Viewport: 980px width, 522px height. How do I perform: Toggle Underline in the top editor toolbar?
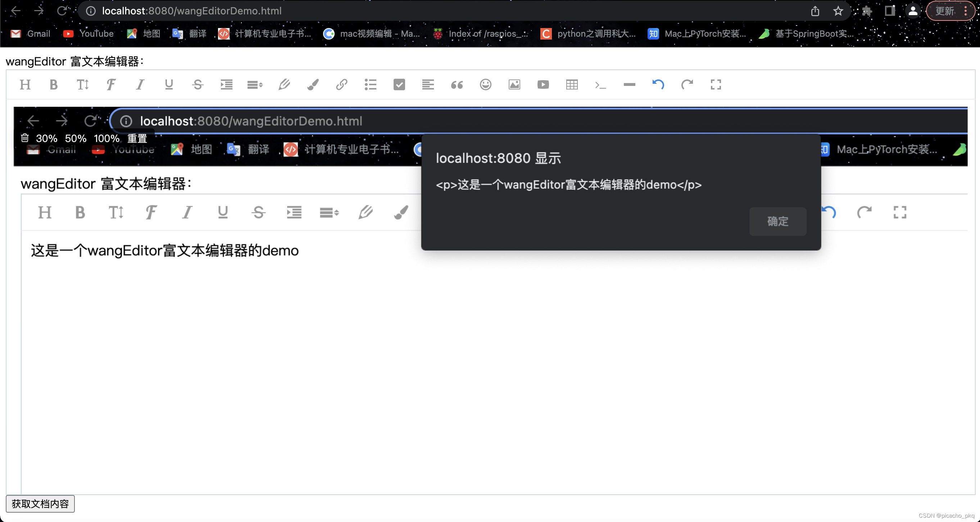(169, 84)
